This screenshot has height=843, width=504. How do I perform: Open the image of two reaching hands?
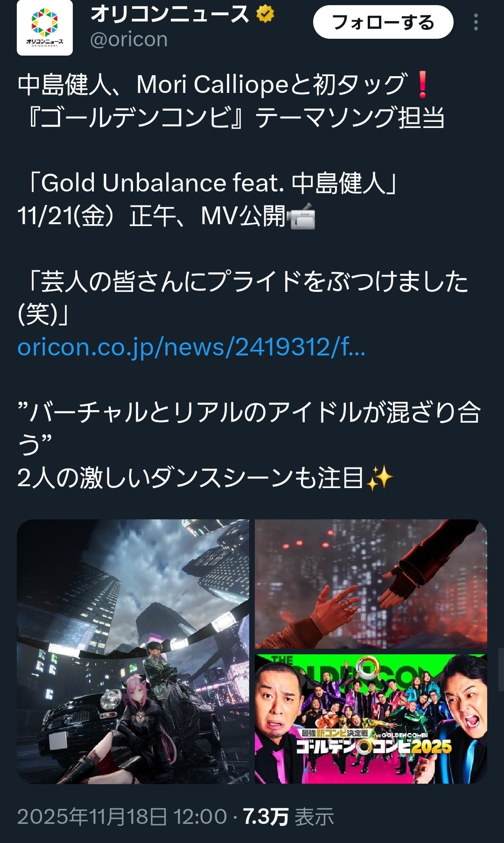pyautogui.click(x=371, y=584)
